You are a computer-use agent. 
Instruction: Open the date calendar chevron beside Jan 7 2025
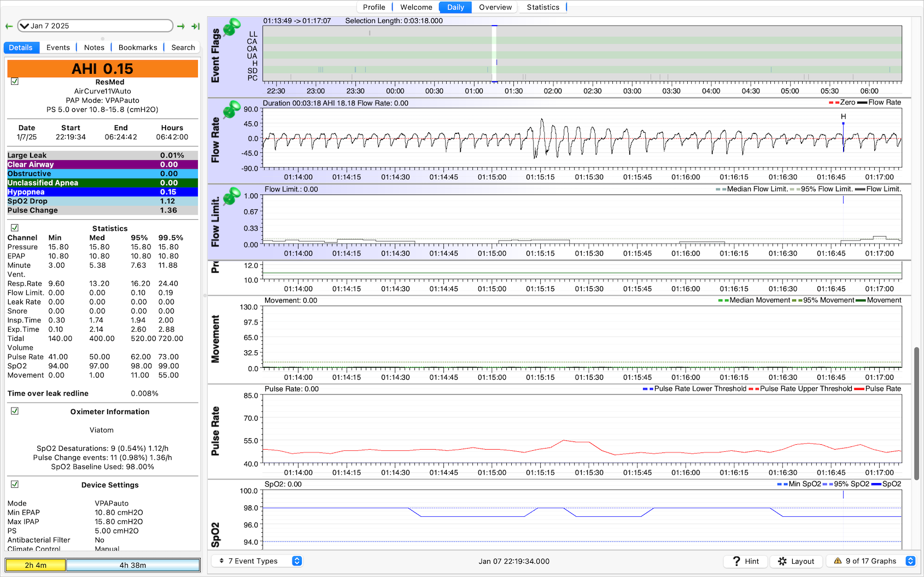pos(24,26)
